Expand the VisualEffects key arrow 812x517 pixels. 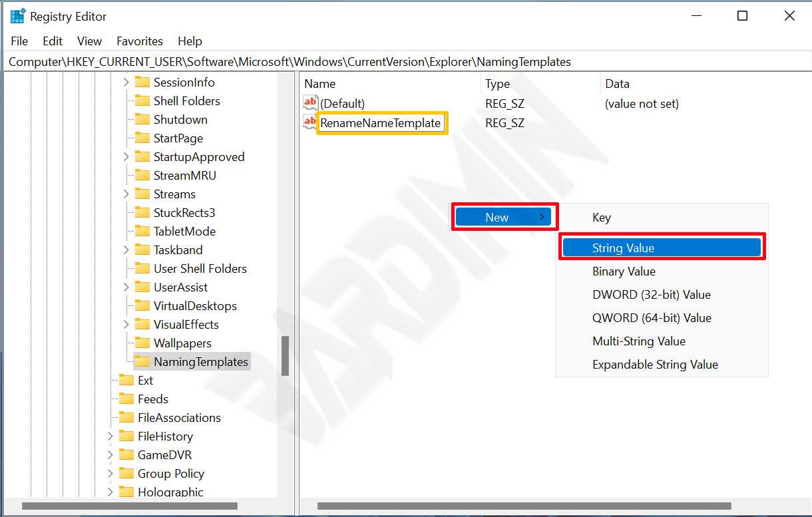point(126,325)
